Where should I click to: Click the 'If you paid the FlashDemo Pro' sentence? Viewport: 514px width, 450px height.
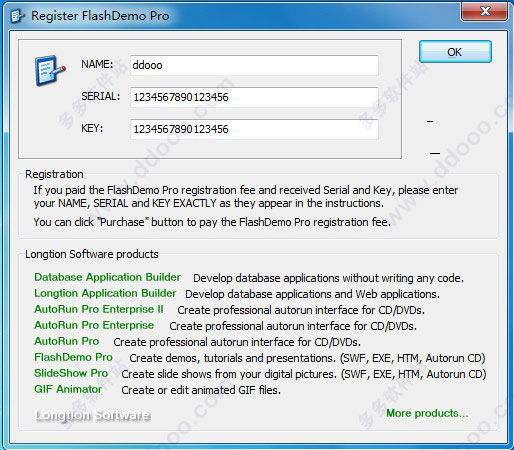tap(246, 197)
